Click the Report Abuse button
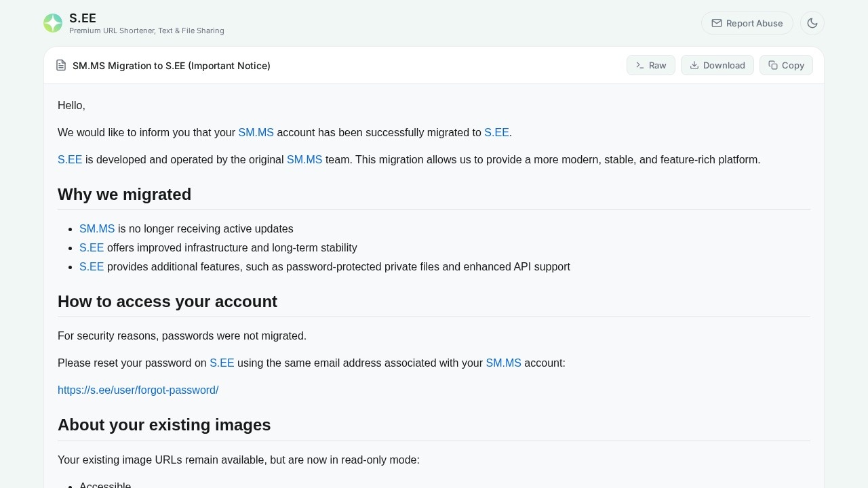 tap(747, 23)
